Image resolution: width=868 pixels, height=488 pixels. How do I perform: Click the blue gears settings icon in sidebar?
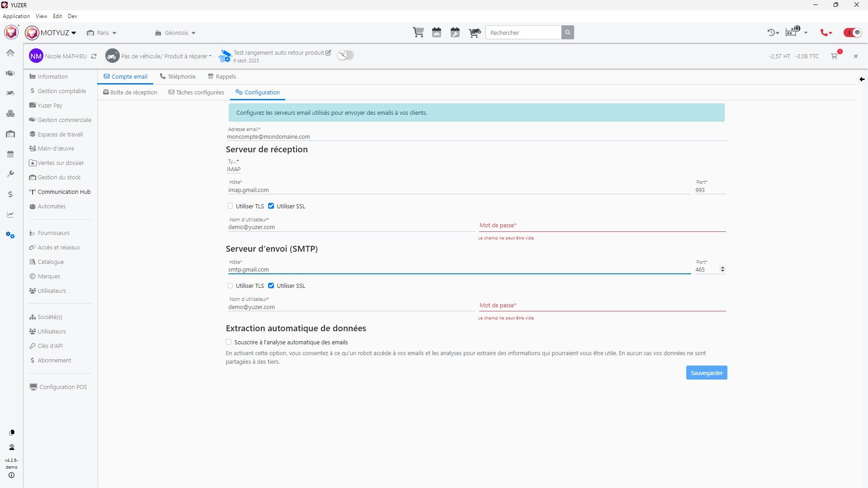click(x=10, y=235)
